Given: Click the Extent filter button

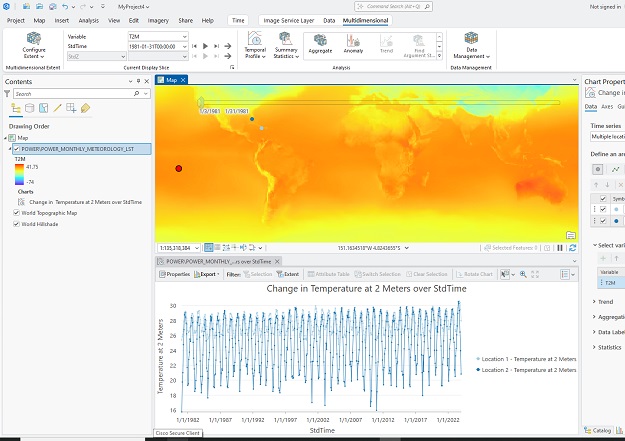Looking at the screenshot, I should pyautogui.click(x=288, y=273).
